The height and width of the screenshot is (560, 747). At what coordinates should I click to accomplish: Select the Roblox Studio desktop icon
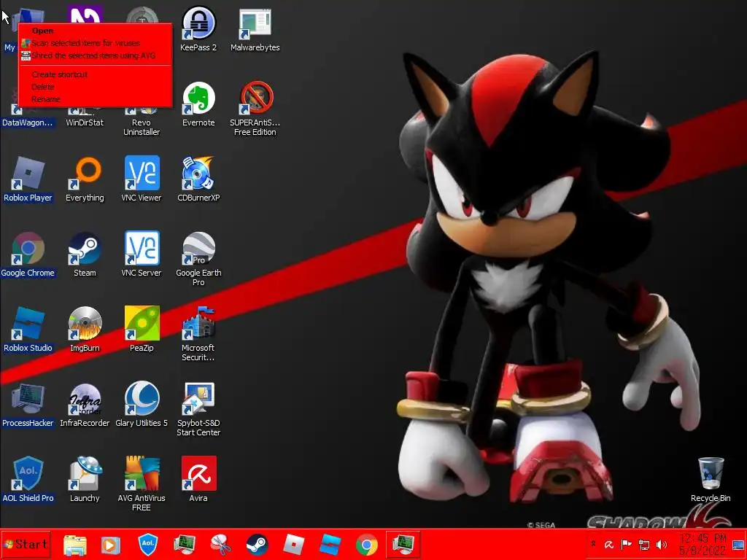tap(28, 330)
